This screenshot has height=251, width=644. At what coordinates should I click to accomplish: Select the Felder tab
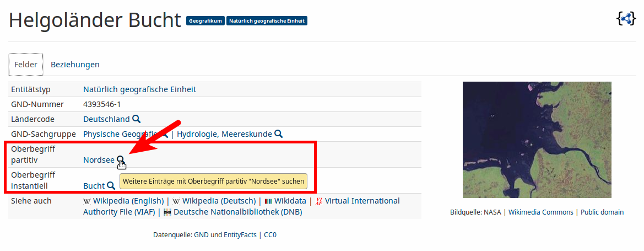pyautogui.click(x=26, y=65)
